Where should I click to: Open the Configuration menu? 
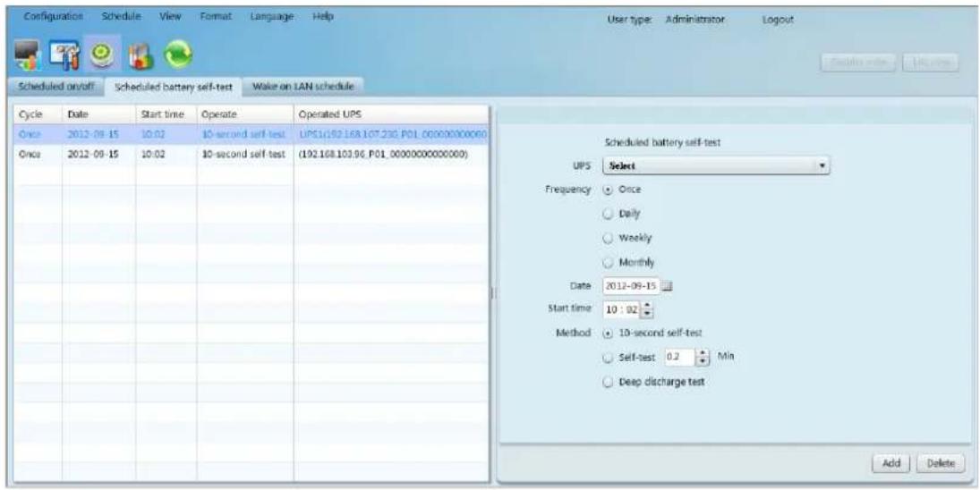tap(53, 16)
